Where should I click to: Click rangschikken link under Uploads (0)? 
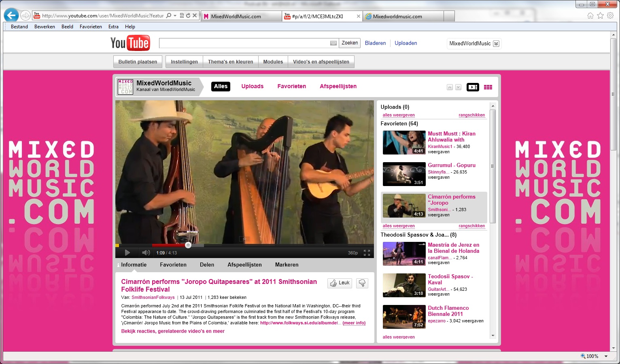pyautogui.click(x=471, y=115)
